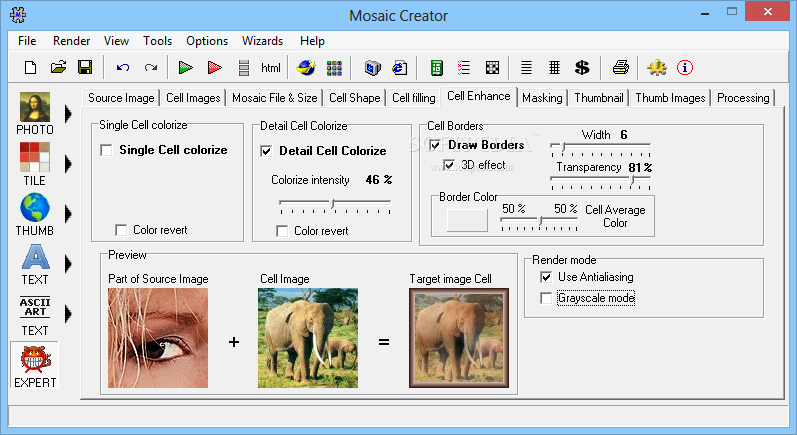Open the Options menu
797x435 pixels.
(x=207, y=41)
